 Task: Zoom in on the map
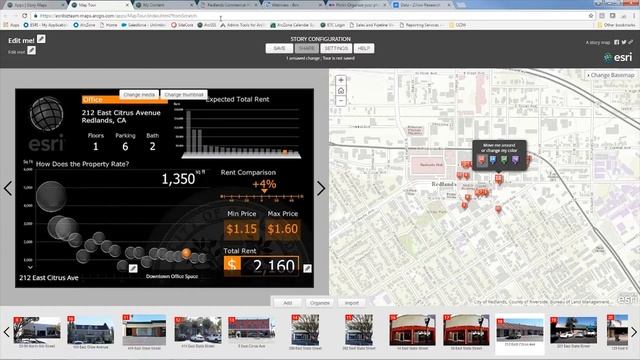(341, 80)
